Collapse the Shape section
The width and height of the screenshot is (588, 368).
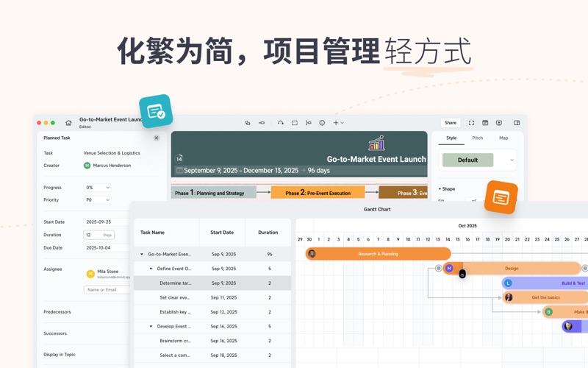pyautogui.click(x=440, y=189)
